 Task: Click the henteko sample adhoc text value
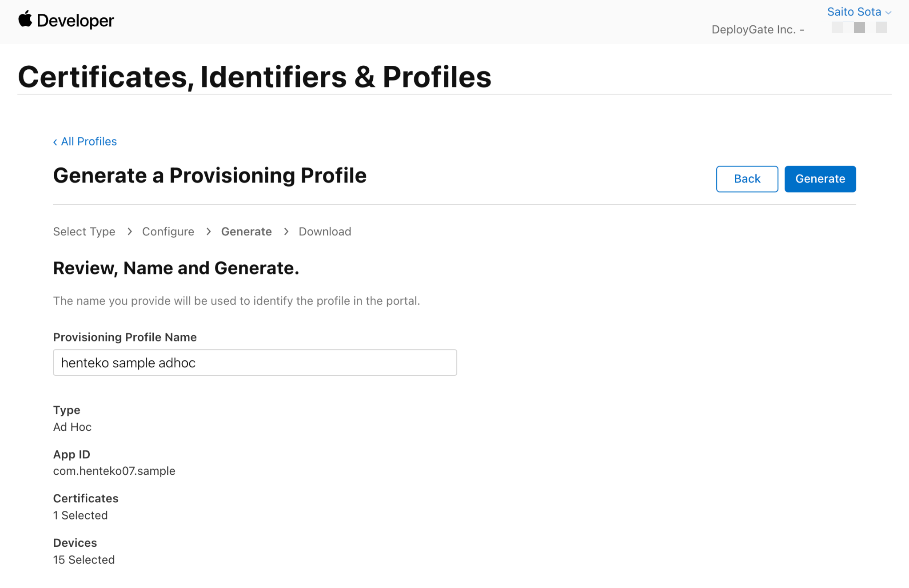128,362
